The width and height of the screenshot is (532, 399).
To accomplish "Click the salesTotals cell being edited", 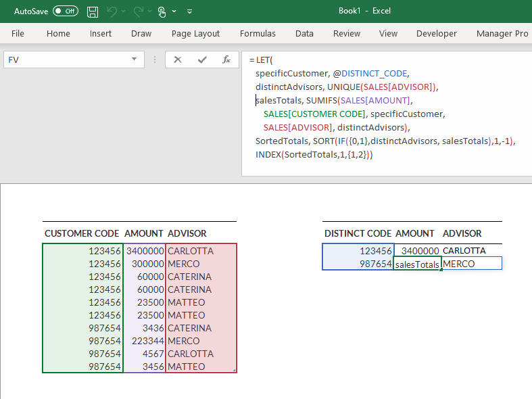I will point(417,264).
